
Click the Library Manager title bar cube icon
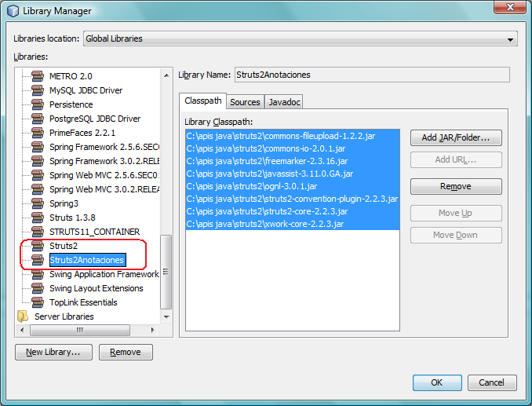tap(13, 11)
